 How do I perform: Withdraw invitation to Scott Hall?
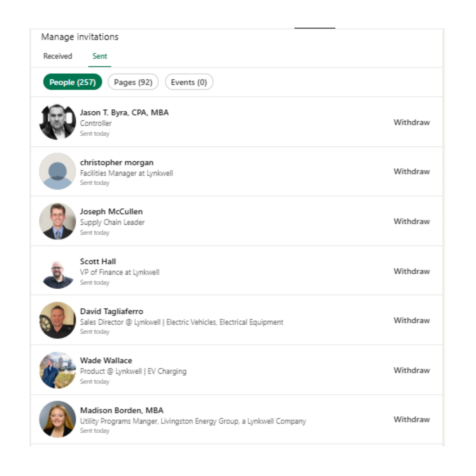point(412,271)
